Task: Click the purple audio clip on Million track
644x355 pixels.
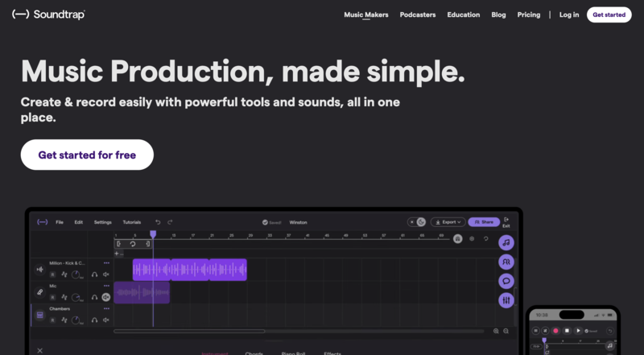Action: pyautogui.click(x=189, y=270)
